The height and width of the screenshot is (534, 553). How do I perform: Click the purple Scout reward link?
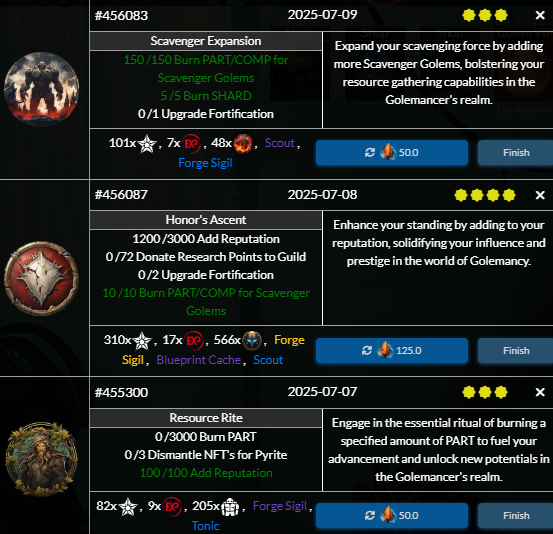(280, 143)
